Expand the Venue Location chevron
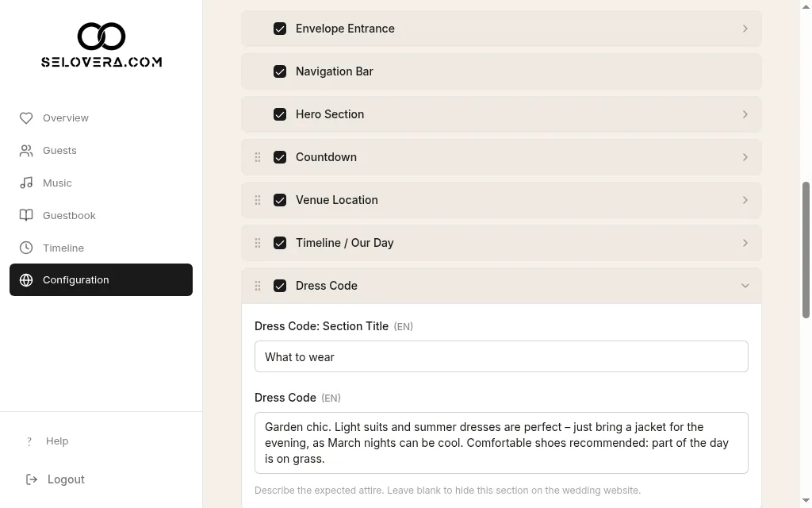Screen dimensions: 812x508 [x=745, y=200]
